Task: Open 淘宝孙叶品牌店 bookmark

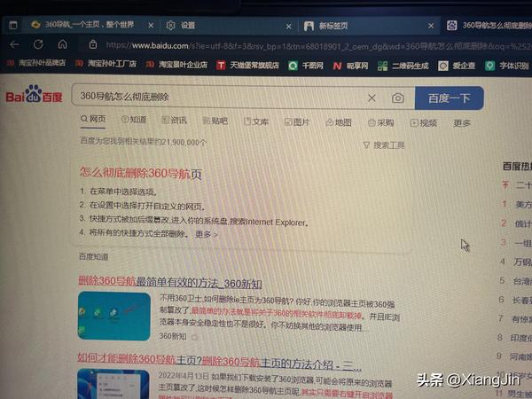Action: click(x=36, y=63)
